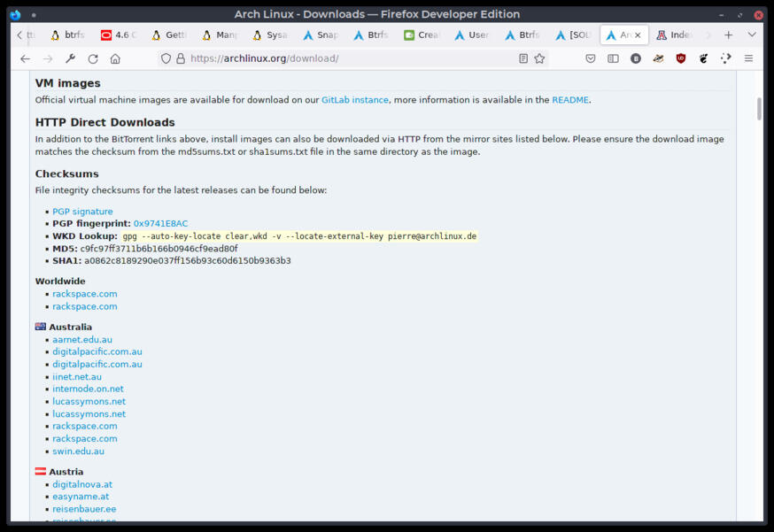
Task: Click the Firefox logo in the title bar
Action: pyautogui.click(x=15, y=14)
